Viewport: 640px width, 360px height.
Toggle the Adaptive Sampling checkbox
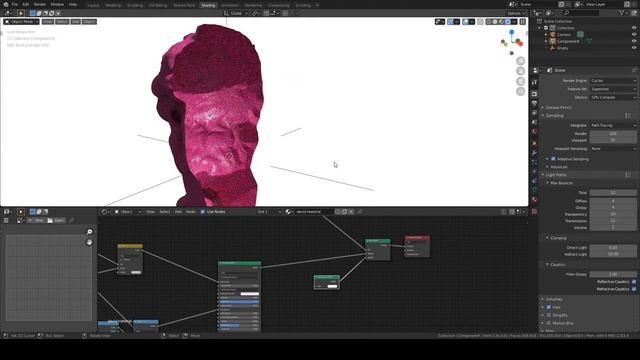553,159
